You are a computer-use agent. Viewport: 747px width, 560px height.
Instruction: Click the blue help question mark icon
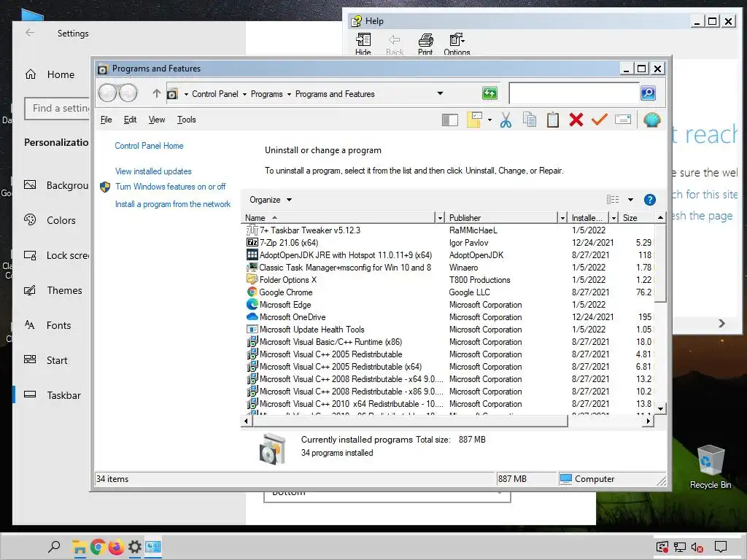click(650, 200)
